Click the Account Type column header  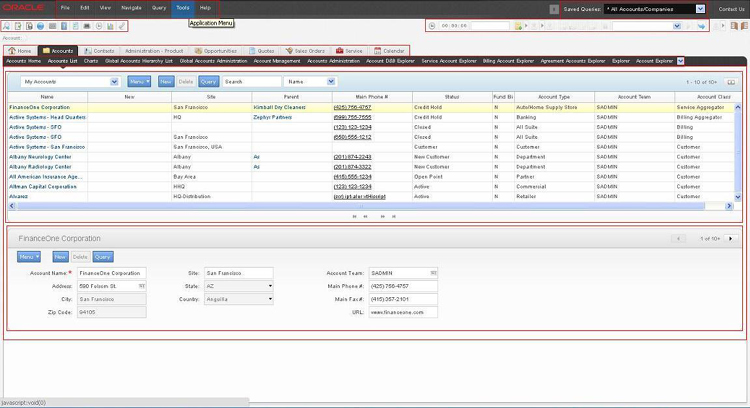[x=554, y=97]
